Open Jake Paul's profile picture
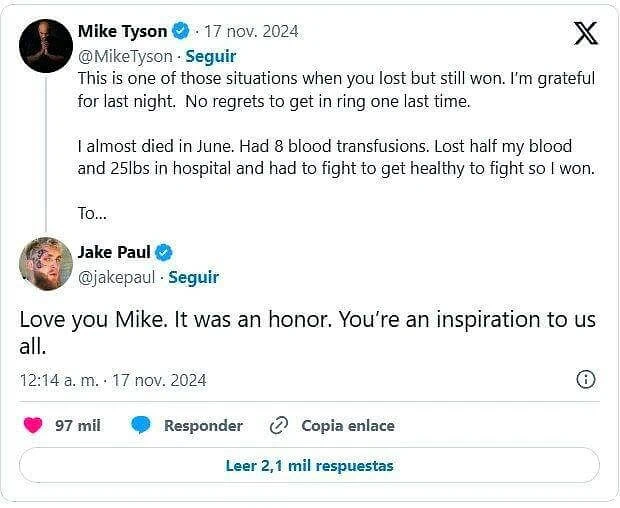620x508 pixels. coord(46,264)
